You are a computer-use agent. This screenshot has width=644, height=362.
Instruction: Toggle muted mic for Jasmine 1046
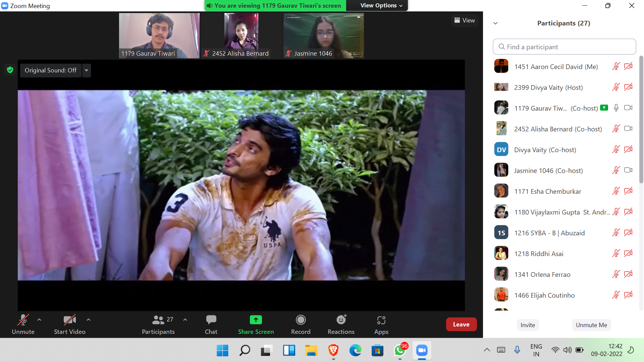point(616,170)
